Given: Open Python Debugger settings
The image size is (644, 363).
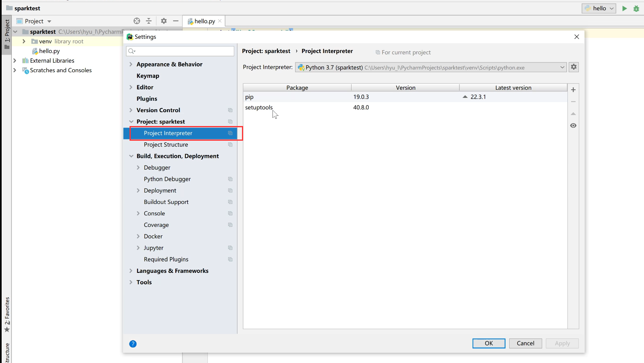Looking at the screenshot, I should 167,179.
